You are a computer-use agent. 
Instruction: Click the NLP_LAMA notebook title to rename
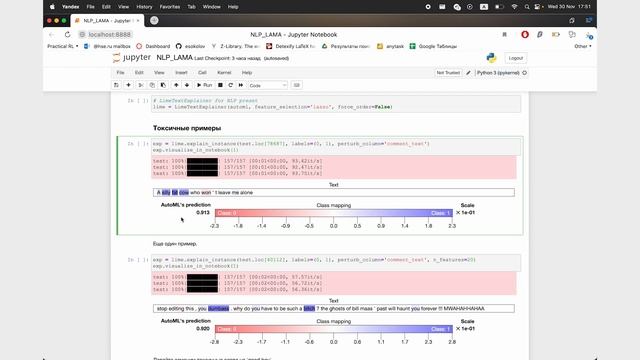pos(174,58)
